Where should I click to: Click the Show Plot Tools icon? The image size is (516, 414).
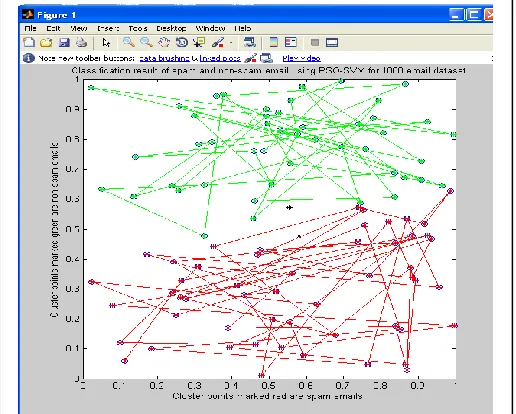[332, 42]
